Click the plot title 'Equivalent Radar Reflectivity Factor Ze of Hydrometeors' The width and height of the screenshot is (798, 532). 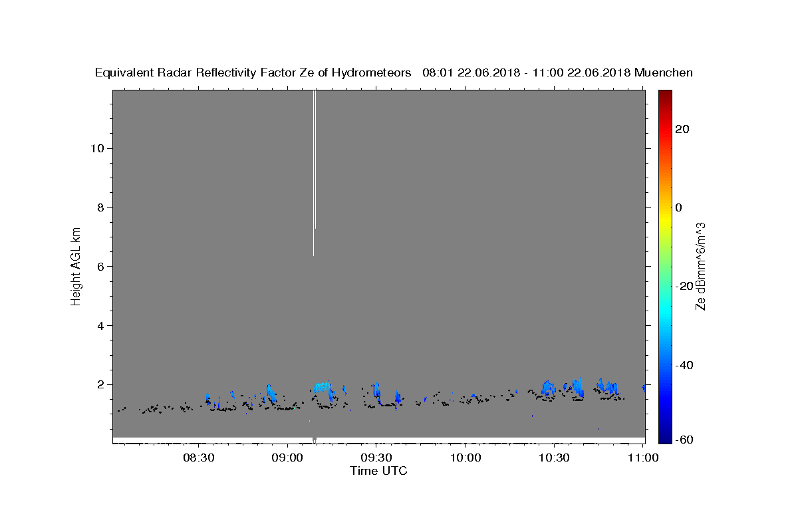(253, 72)
